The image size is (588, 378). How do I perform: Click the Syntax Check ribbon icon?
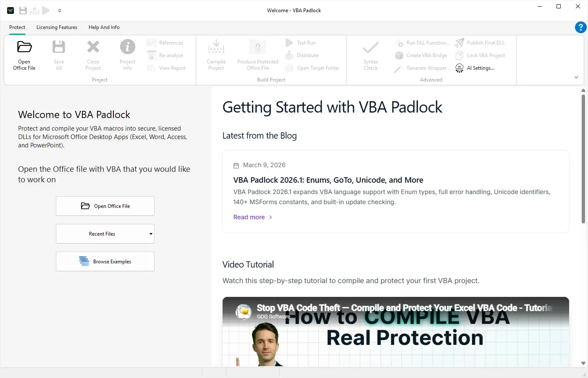point(371,47)
